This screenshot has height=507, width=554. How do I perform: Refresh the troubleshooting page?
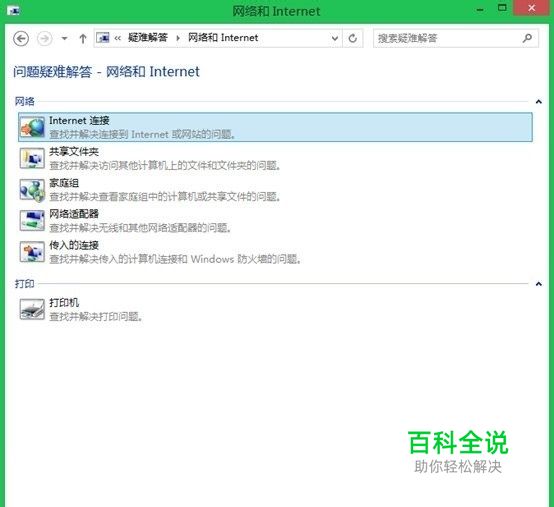[353, 38]
